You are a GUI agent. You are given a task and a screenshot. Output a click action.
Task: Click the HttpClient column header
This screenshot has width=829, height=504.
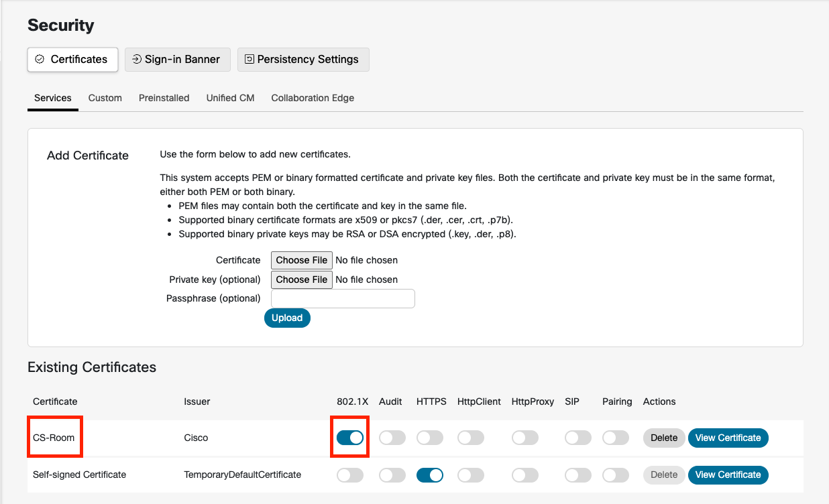point(479,401)
